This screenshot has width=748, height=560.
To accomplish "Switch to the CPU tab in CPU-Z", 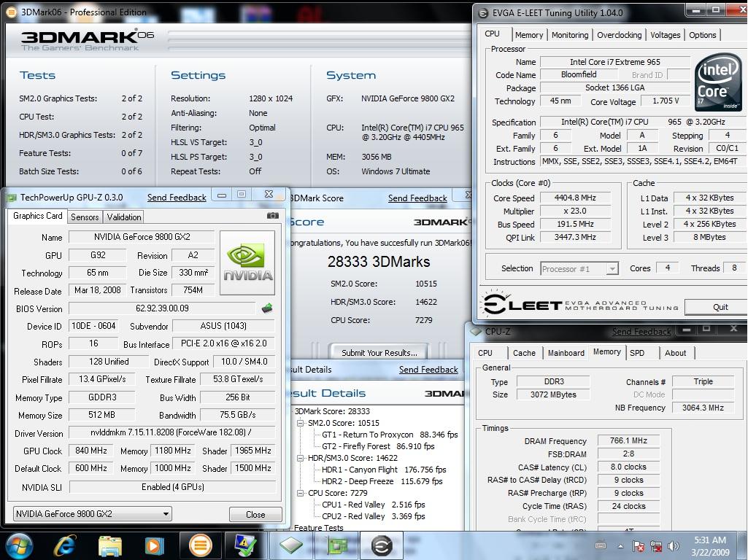I will pyautogui.click(x=485, y=353).
